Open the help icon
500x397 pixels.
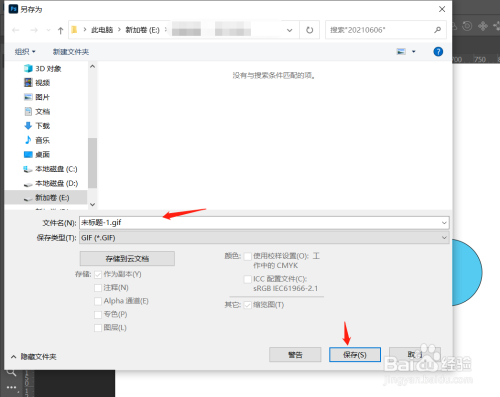pyautogui.click(x=438, y=51)
